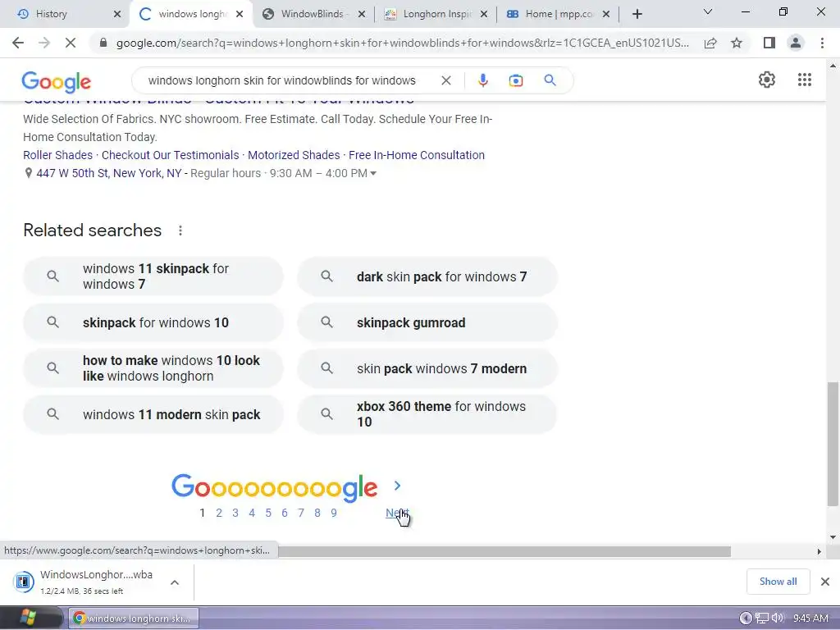Open downloaded WindowsLonghor....wba file icon

[x=23, y=582]
